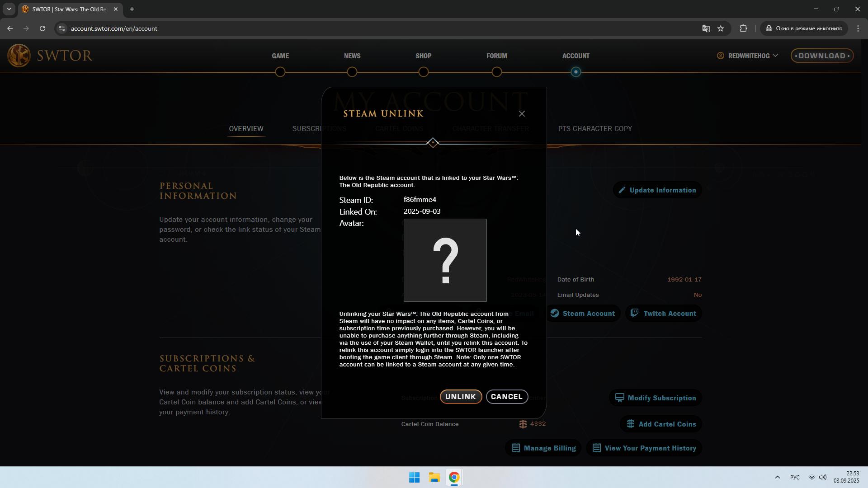Click the DOWNLOAD button
This screenshot has width=868, height=488.
(x=822, y=56)
